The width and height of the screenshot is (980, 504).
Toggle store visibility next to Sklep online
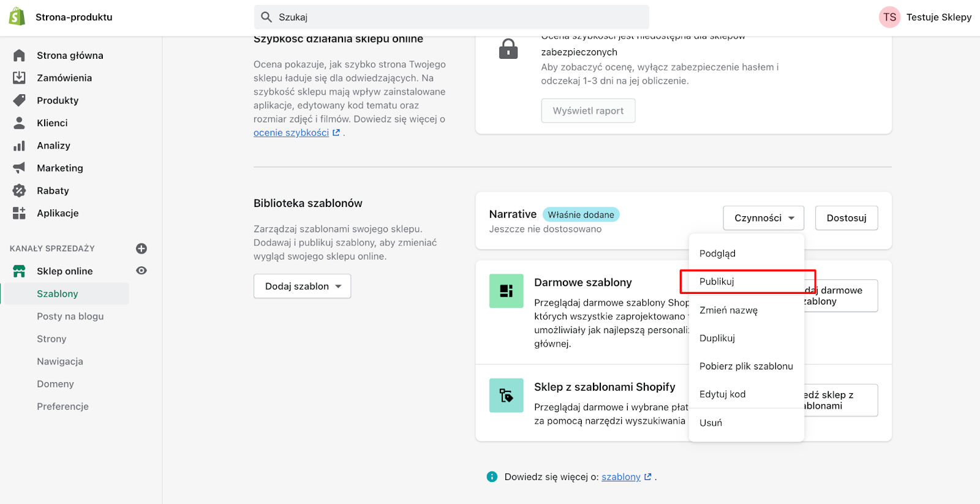pyautogui.click(x=141, y=269)
